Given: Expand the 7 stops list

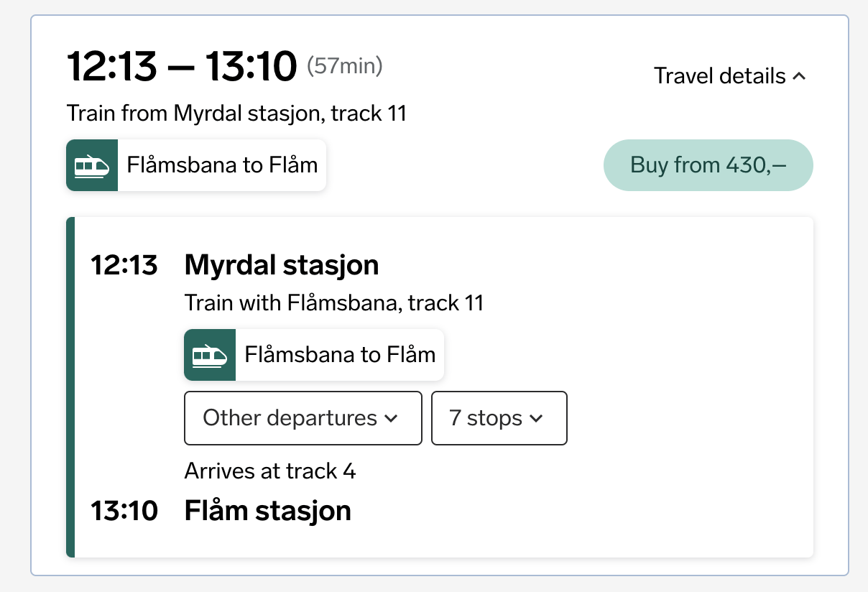Looking at the screenshot, I should [x=499, y=418].
